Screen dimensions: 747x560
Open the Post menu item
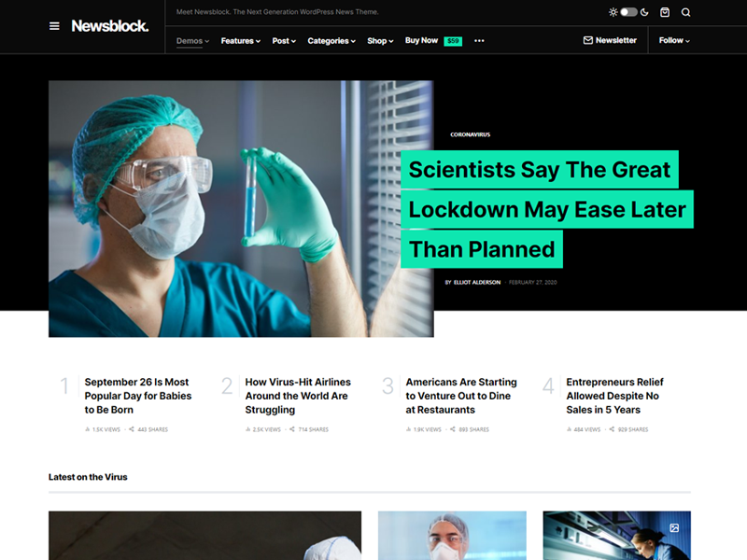click(x=284, y=41)
